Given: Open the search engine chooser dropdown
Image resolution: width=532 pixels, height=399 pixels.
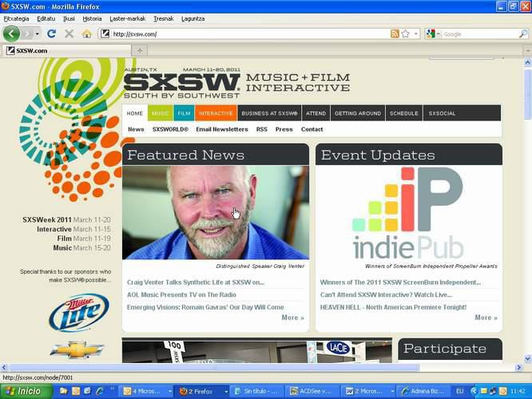Looking at the screenshot, I should pyautogui.click(x=438, y=34).
